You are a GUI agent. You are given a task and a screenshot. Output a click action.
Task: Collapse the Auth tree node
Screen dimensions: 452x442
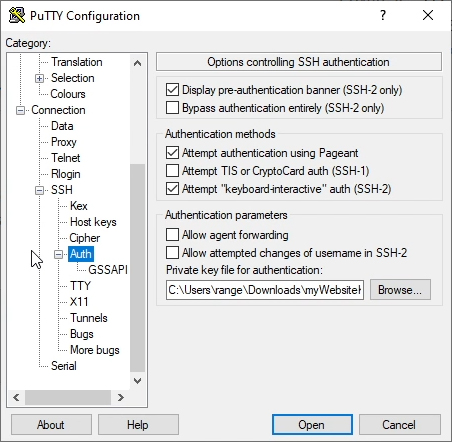pyautogui.click(x=58, y=255)
